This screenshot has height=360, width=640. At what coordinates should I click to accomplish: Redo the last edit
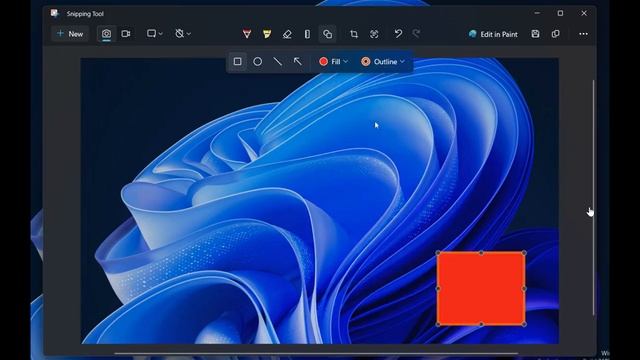416,34
